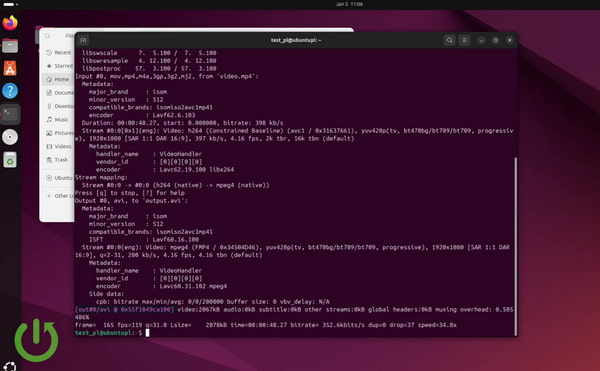Click the 'Press [q] to stop' line
This screenshot has width=600, height=371.
130,193
